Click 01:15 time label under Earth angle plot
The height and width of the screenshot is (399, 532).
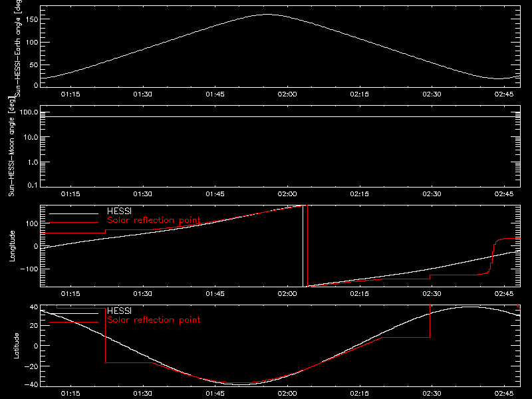point(70,94)
